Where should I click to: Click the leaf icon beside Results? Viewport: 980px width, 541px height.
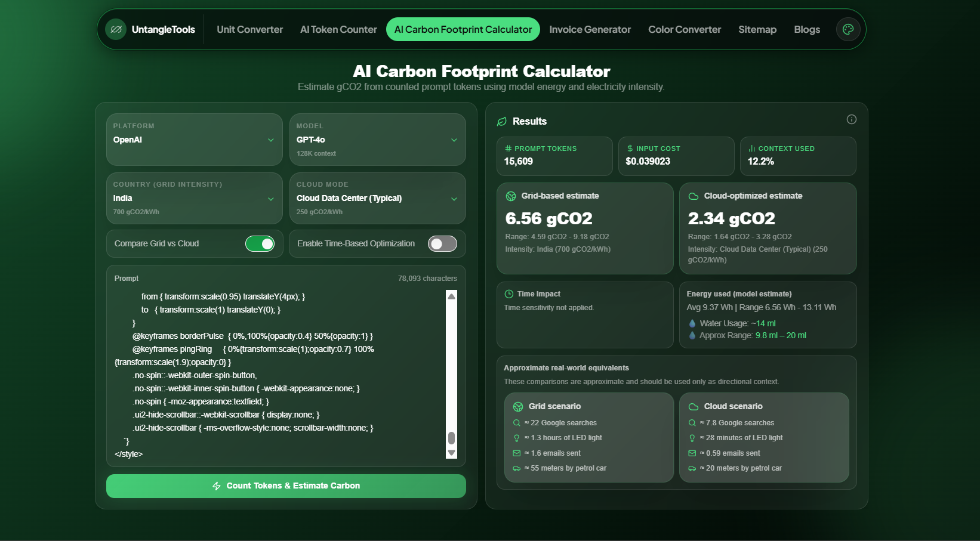[502, 122]
